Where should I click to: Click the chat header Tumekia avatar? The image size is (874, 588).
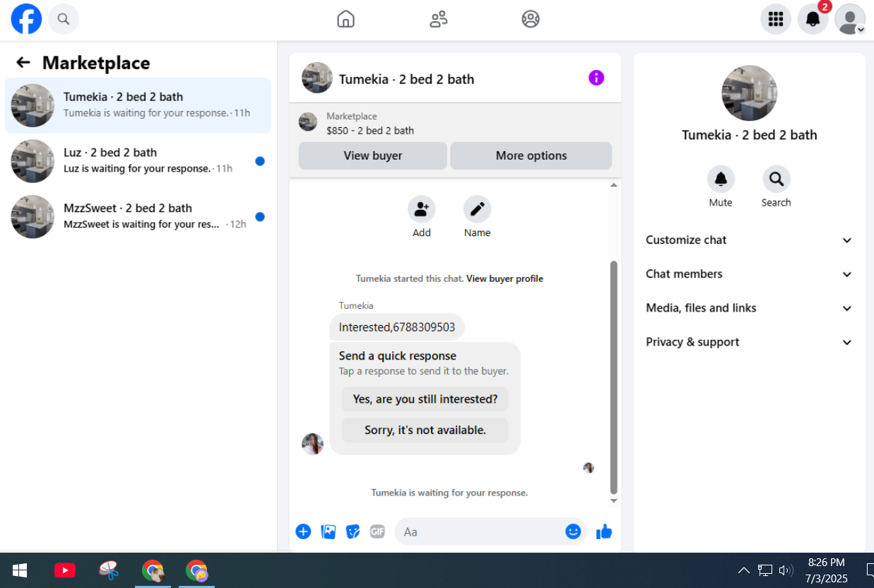(317, 78)
